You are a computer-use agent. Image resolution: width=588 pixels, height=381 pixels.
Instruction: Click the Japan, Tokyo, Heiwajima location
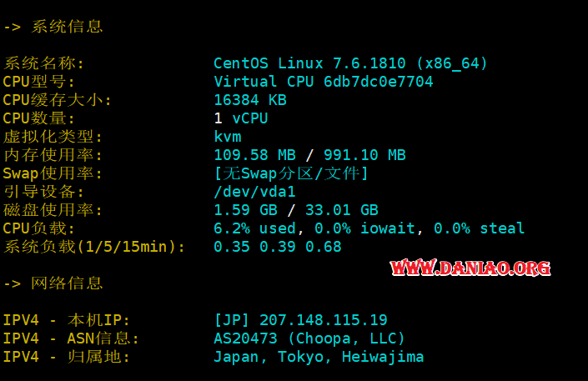pos(319,357)
